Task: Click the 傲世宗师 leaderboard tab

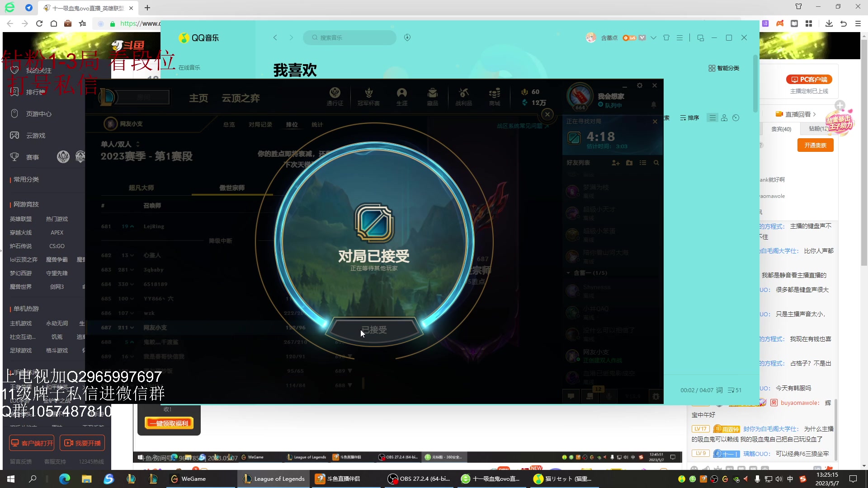Action: coord(232,187)
